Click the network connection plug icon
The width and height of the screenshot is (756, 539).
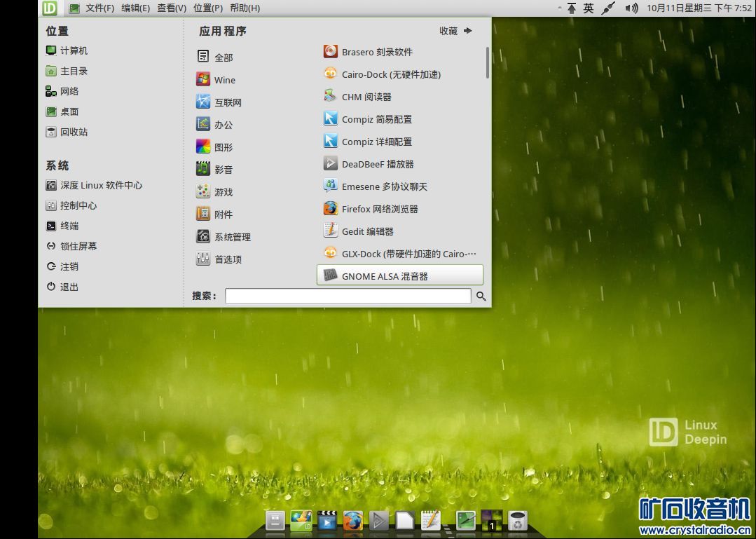pos(608,8)
